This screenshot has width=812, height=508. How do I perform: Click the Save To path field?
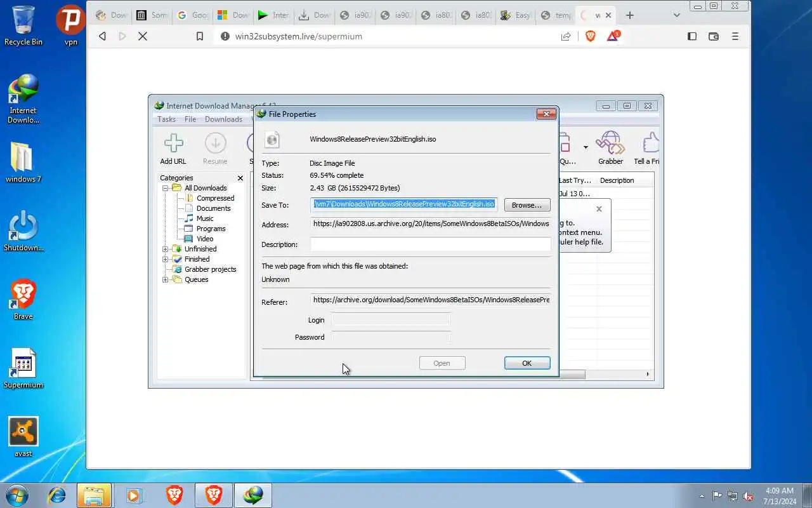(404, 204)
